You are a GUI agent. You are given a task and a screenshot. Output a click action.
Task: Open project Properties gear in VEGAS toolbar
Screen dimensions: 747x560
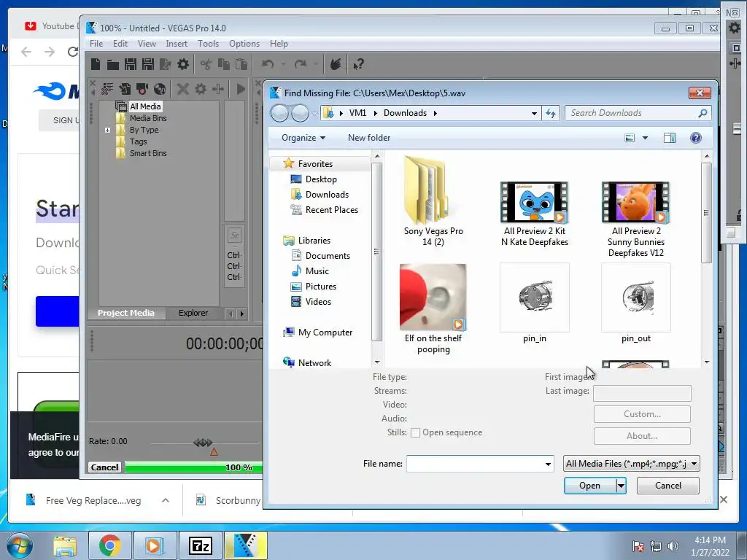(183, 64)
